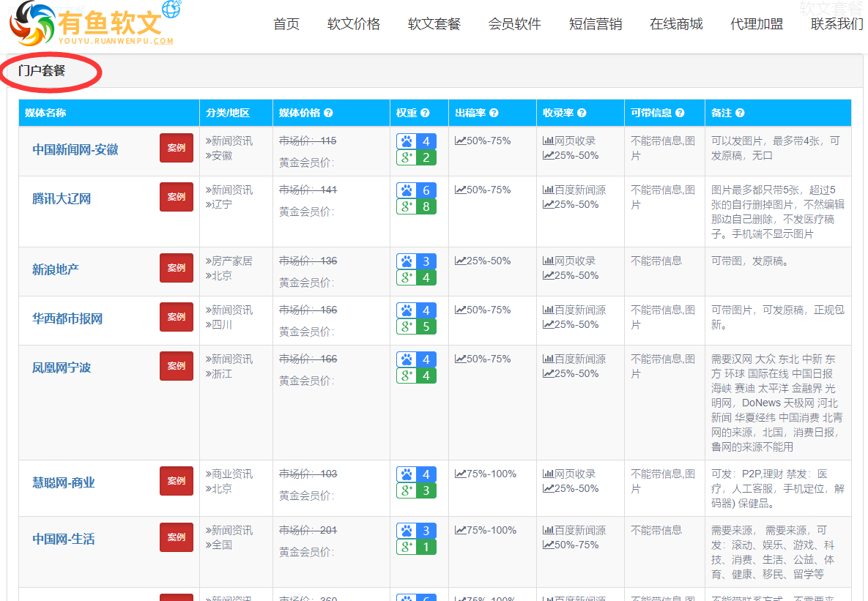Click Baidu weight badge for 凤凰网宁波

point(416,359)
